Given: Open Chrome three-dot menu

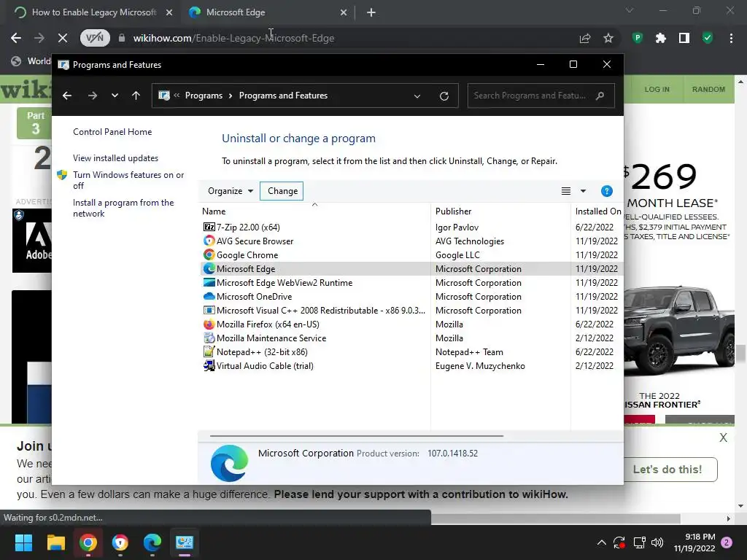Looking at the screenshot, I should click(x=731, y=38).
